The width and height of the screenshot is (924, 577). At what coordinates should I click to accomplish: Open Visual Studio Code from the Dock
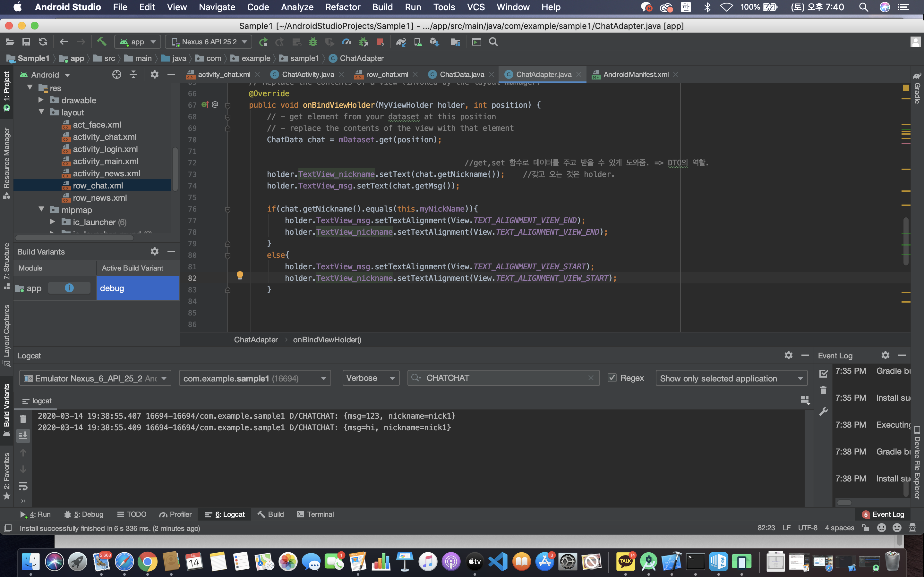tap(498, 561)
